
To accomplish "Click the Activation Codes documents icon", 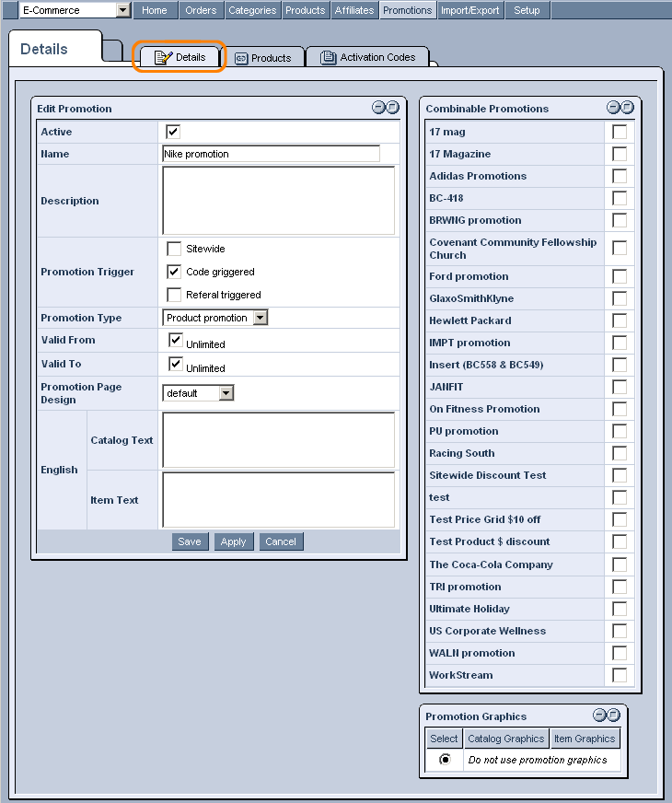I will click(x=328, y=57).
